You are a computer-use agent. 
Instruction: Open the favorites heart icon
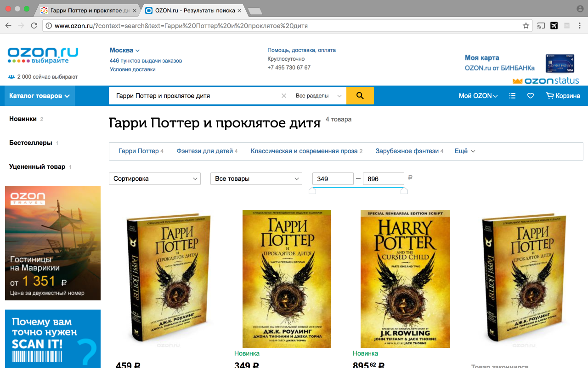(531, 96)
